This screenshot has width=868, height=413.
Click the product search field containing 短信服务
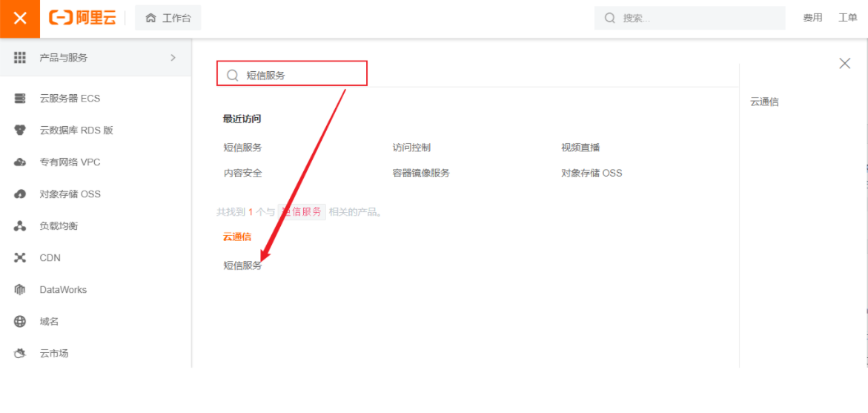(292, 73)
